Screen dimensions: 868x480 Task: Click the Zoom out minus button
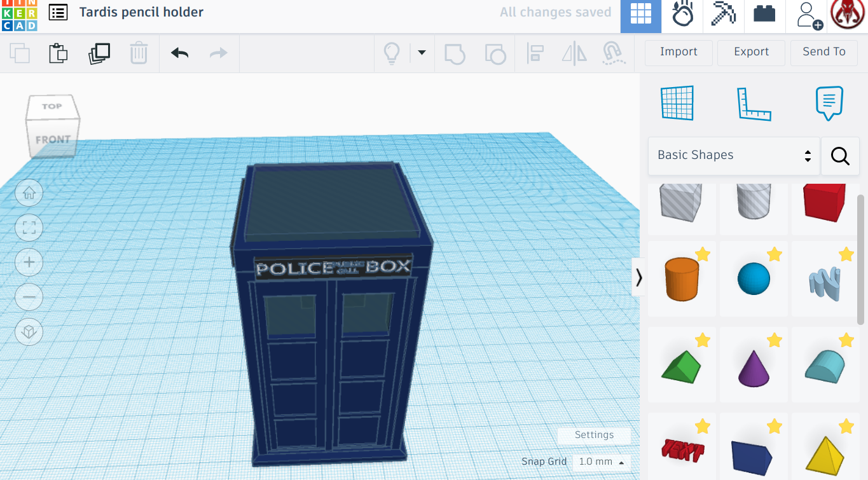[x=29, y=296]
